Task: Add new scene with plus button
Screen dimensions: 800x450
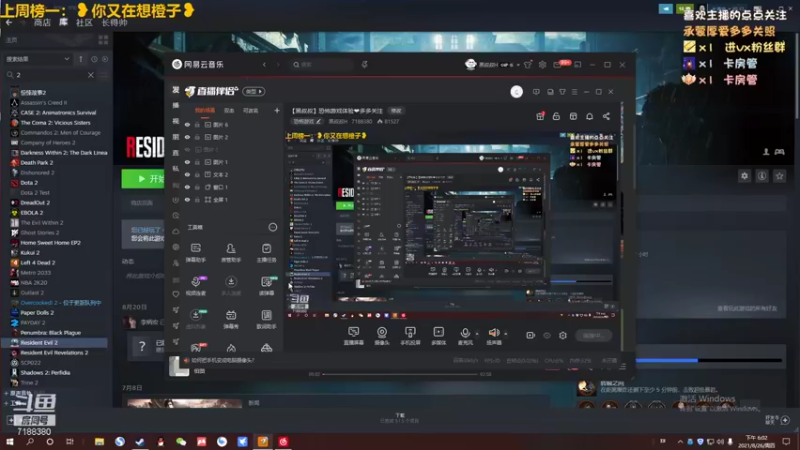Action: (277, 110)
